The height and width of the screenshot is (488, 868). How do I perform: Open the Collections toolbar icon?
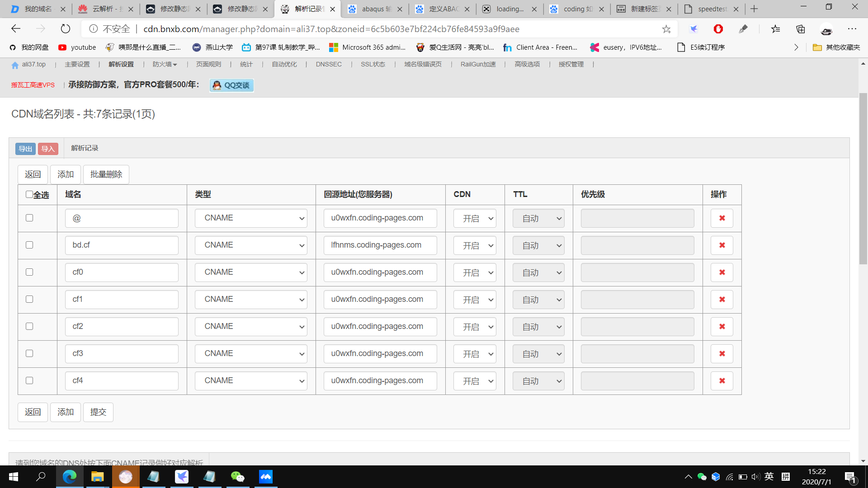(x=801, y=29)
